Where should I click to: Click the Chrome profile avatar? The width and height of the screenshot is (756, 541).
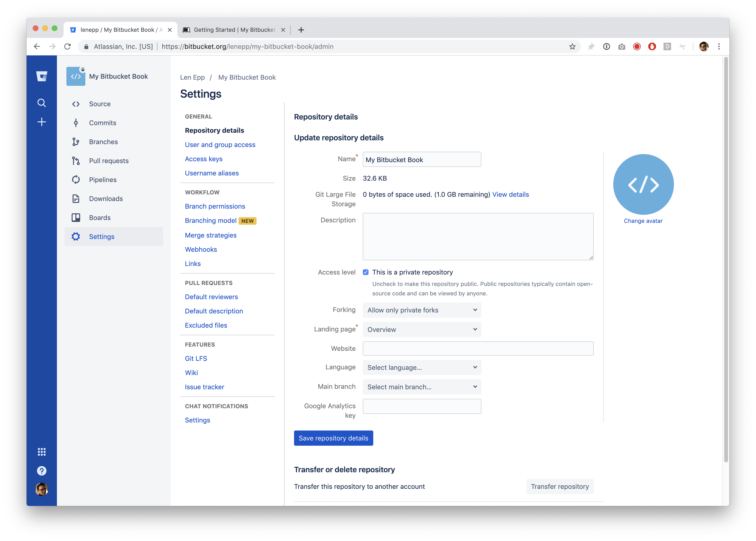click(x=704, y=47)
